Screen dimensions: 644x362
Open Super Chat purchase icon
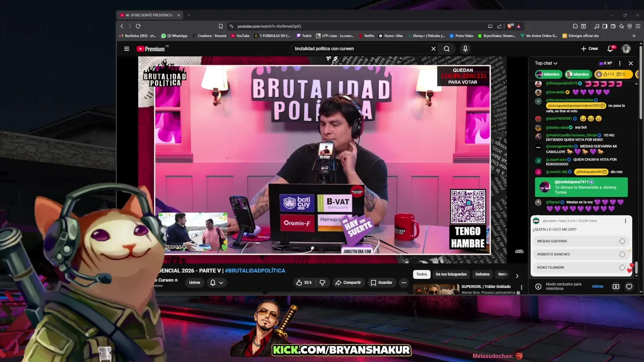pos(616,287)
